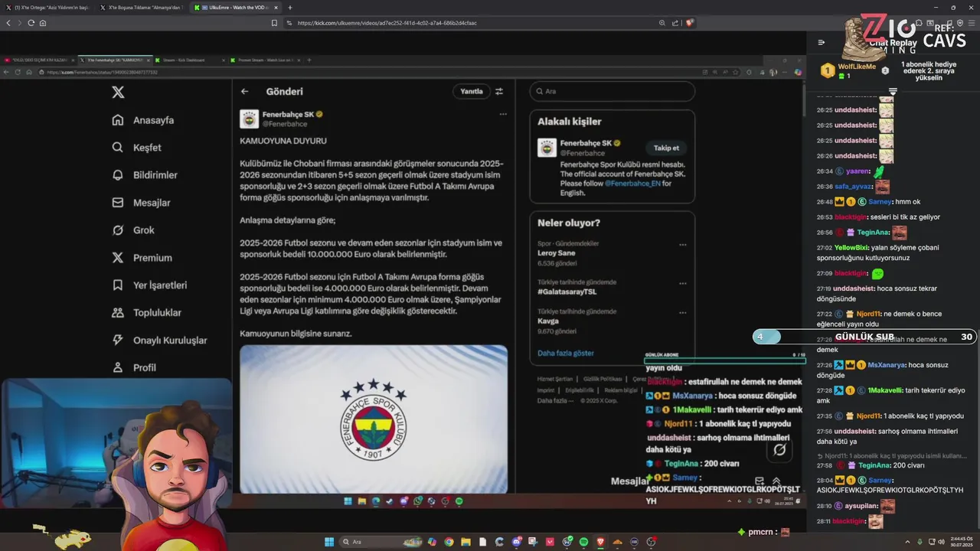The image size is (980, 551).
Task: Open Anasayfa in the X sidebar
Action: 143,120
